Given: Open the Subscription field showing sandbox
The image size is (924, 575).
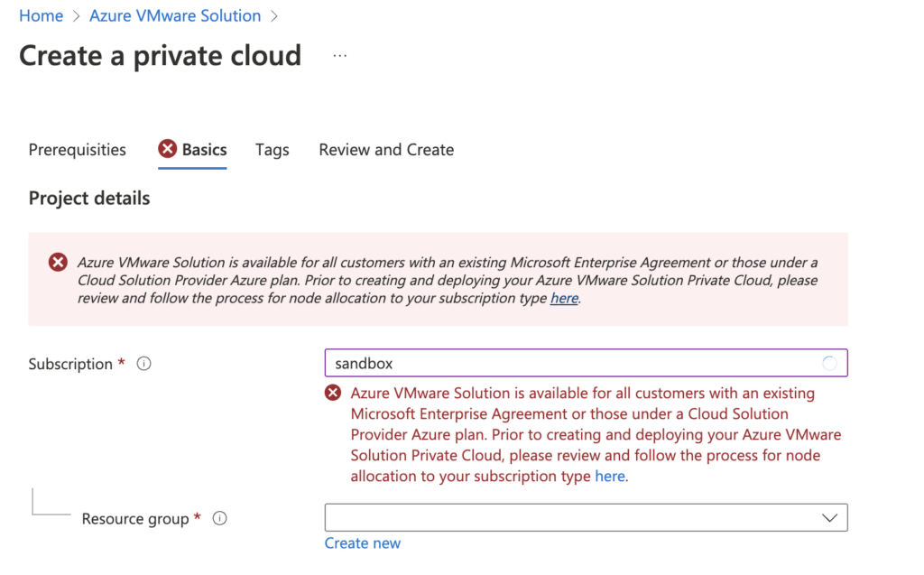Looking at the screenshot, I should [568, 364].
